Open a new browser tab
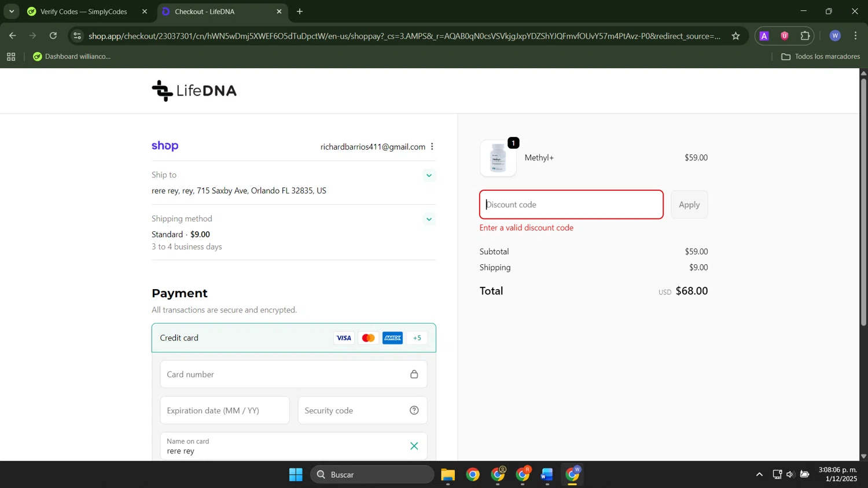The height and width of the screenshot is (488, 868). pyautogui.click(x=300, y=12)
